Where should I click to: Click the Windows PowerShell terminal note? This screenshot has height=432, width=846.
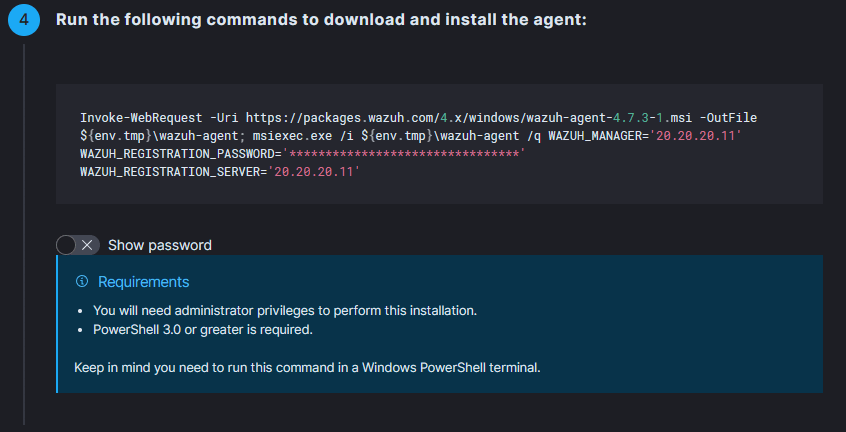point(307,367)
